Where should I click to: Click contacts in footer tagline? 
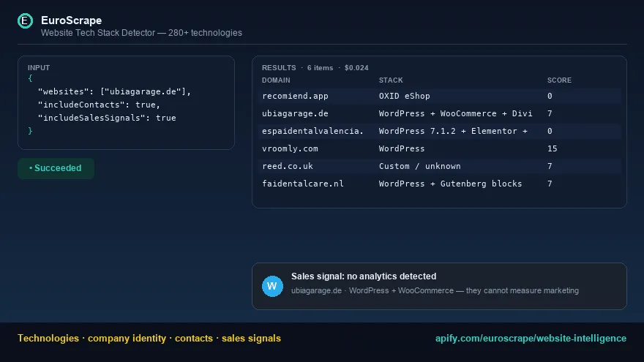(194, 338)
